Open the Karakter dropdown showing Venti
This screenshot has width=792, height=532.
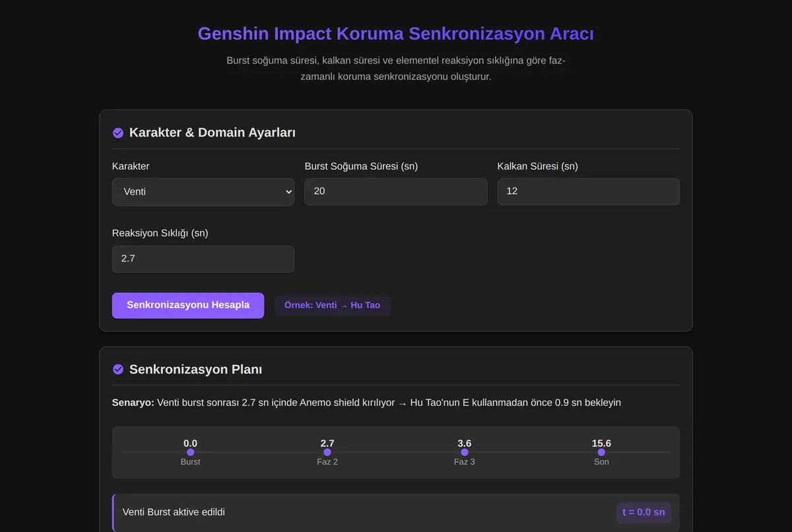click(203, 192)
